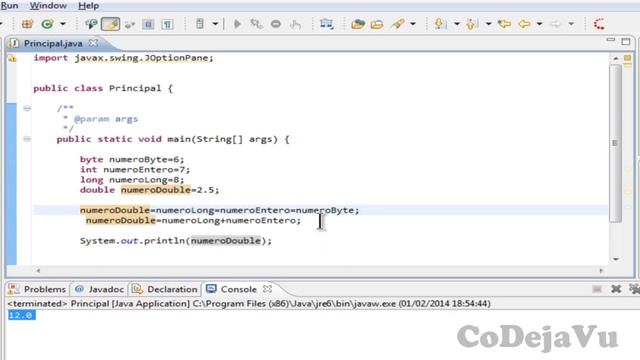Open the Previous Annotation dropdown arrow
Screen dimensions: 640x360
tap(489, 24)
